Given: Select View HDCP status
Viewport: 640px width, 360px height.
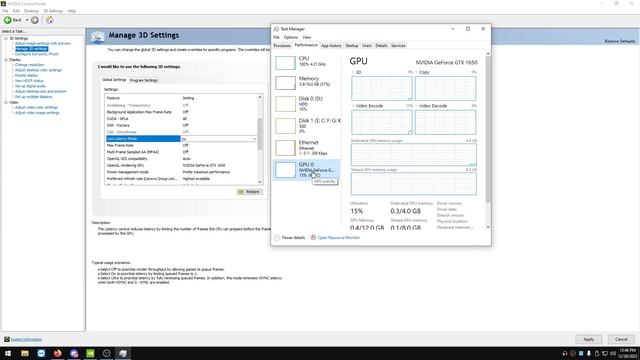Looking at the screenshot, I should [x=29, y=80].
